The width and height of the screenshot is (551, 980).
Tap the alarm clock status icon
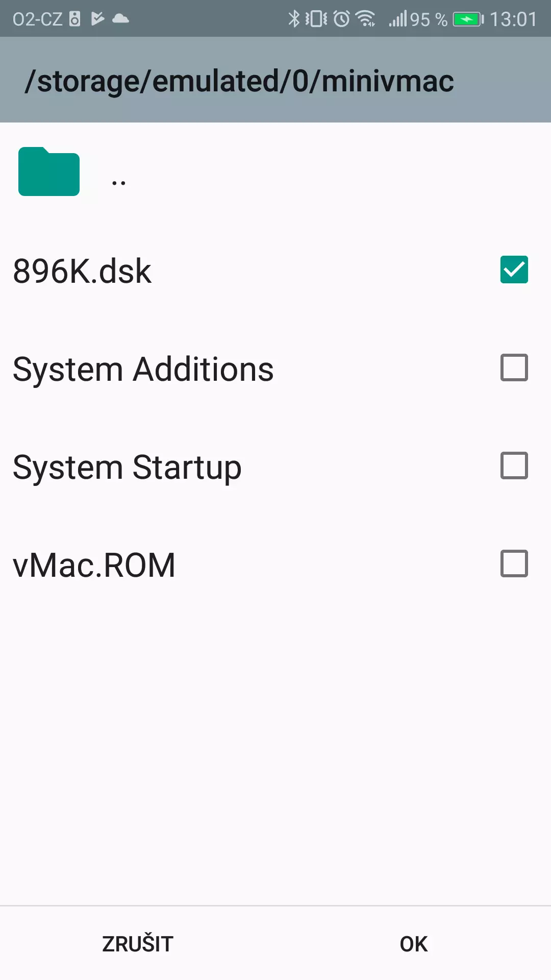(x=342, y=19)
